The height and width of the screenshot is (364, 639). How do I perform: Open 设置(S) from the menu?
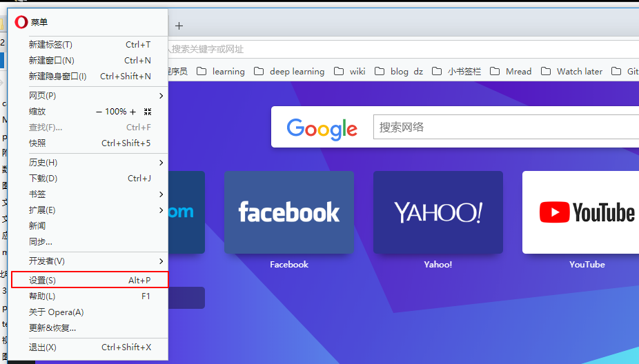[90, 280]
